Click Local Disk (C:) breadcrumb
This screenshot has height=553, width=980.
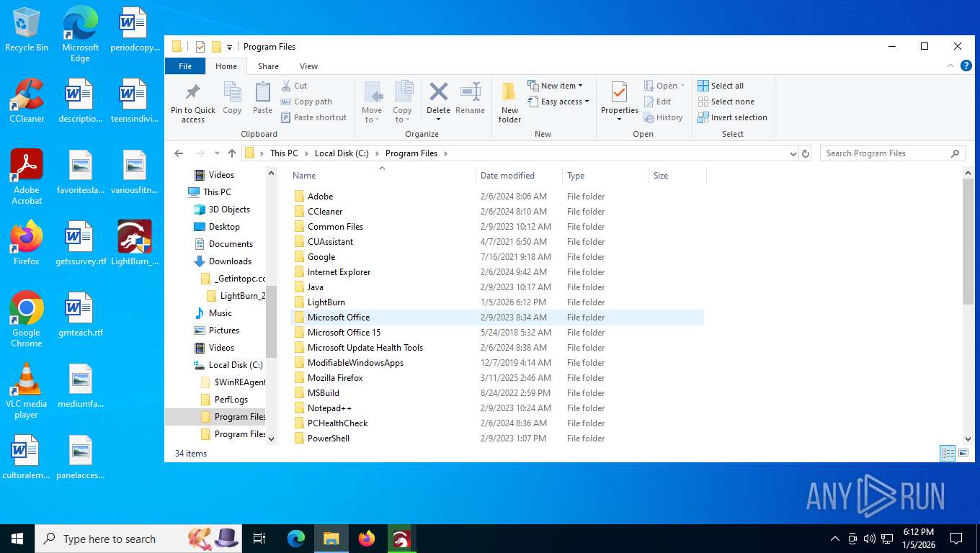coord(342,153)
